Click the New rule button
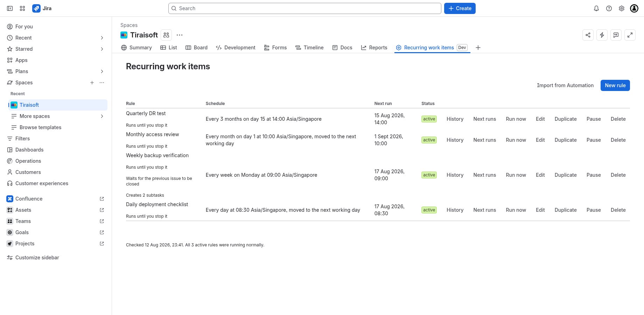The height and width of the screenshot is (315, 644). (615, 85)
